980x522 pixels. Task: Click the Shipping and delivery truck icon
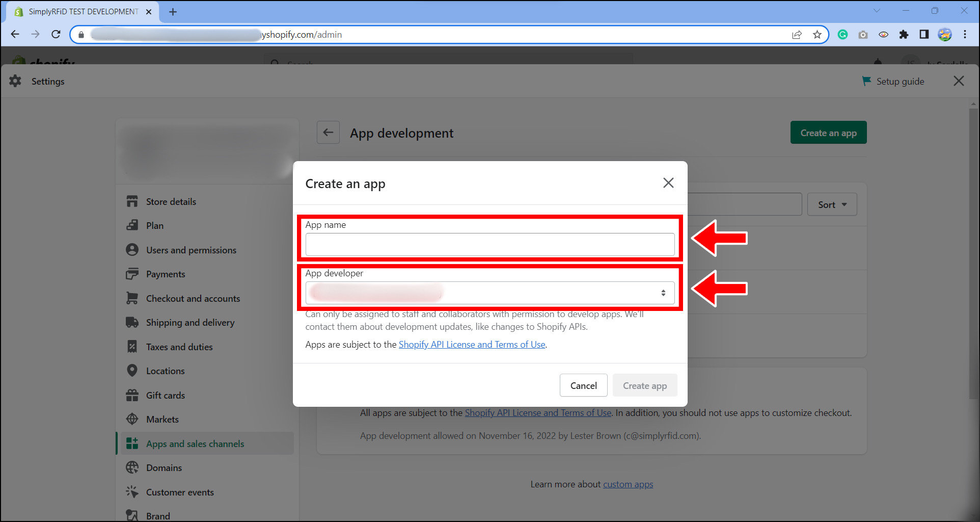coord(132,322)
